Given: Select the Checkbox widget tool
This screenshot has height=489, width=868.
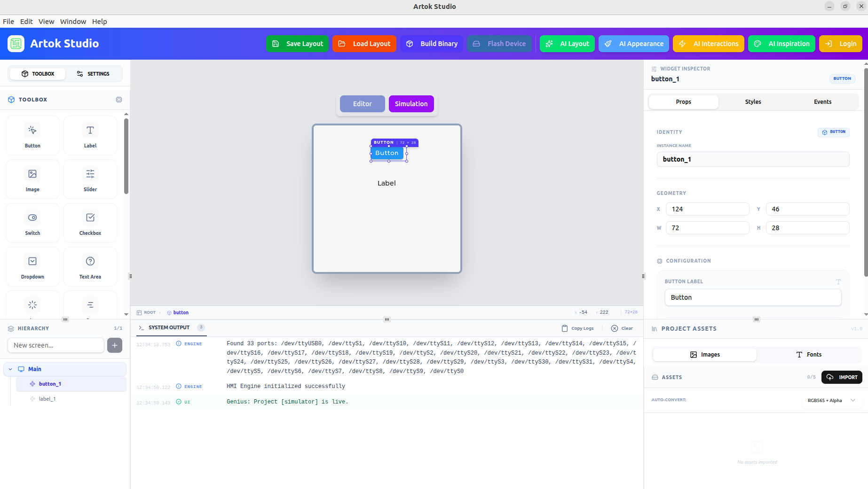Looking at the screenshot, I should pos(90,223).
